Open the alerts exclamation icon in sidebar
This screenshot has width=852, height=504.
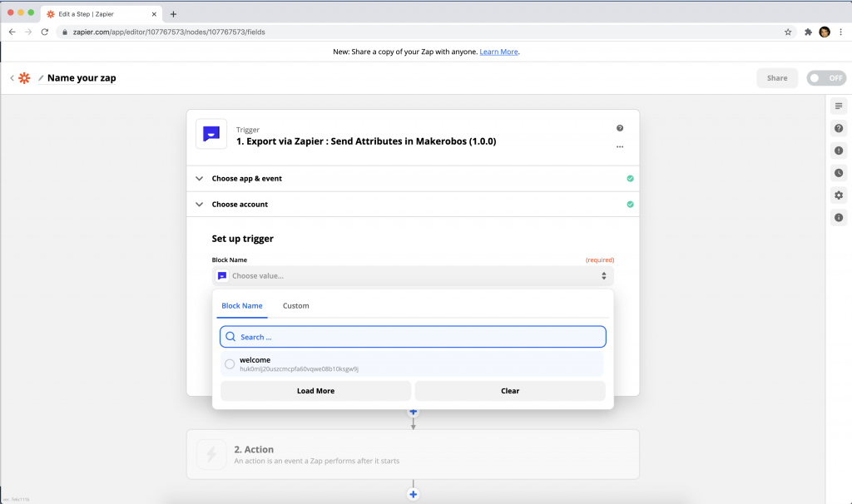839,151
